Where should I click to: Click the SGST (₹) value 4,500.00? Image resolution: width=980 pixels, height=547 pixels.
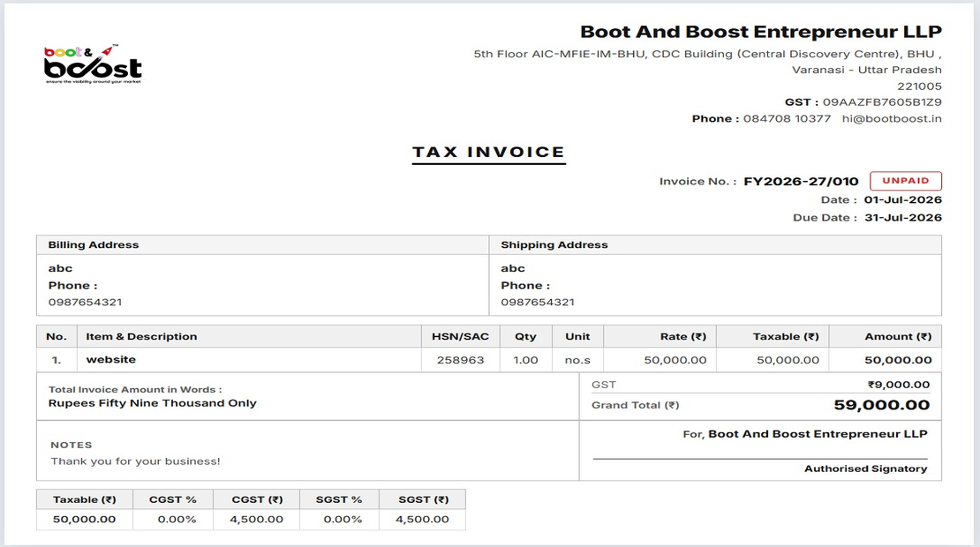tap(422, 520)
